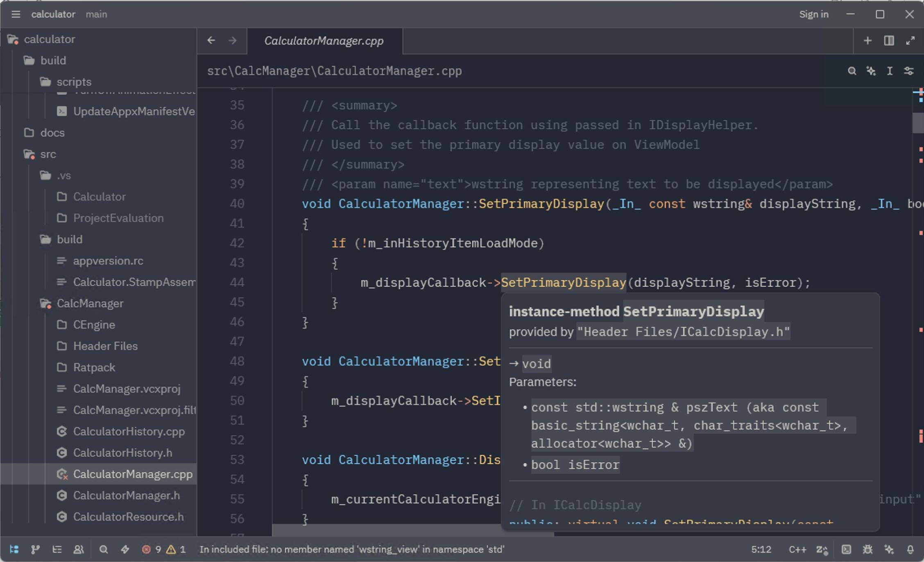This screenshot has width=924, height=562.
Task: Collapse the CalcManager folder
Action: coord(90,304)
